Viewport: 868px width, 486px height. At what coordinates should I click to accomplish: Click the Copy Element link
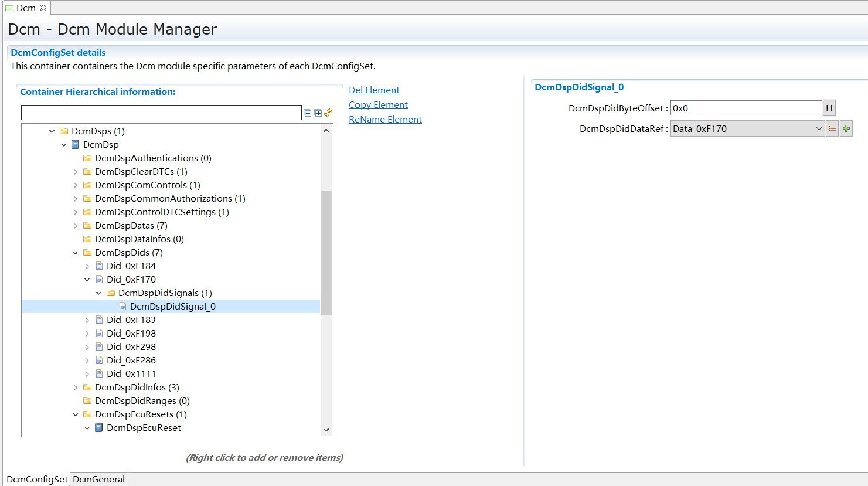pyautogui.click(x=378, y=104)
